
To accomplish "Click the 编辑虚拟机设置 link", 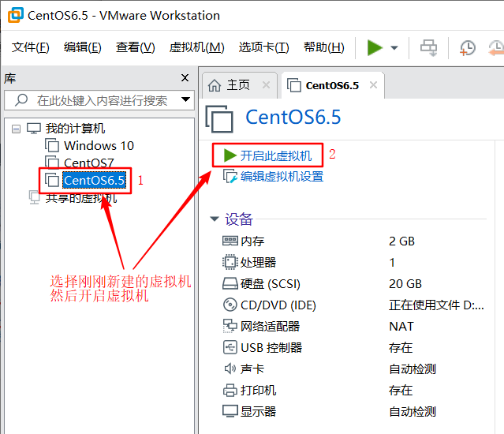I will tap(282, 177).
